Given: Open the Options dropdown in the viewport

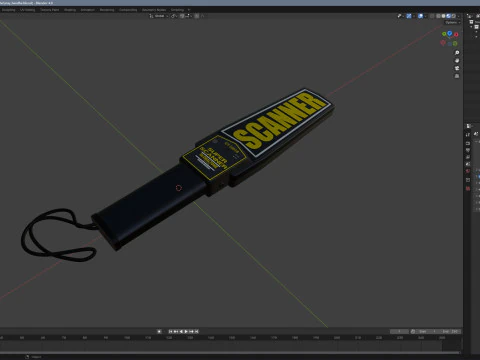Looking at the screenshot, I should tap(452, 22).
